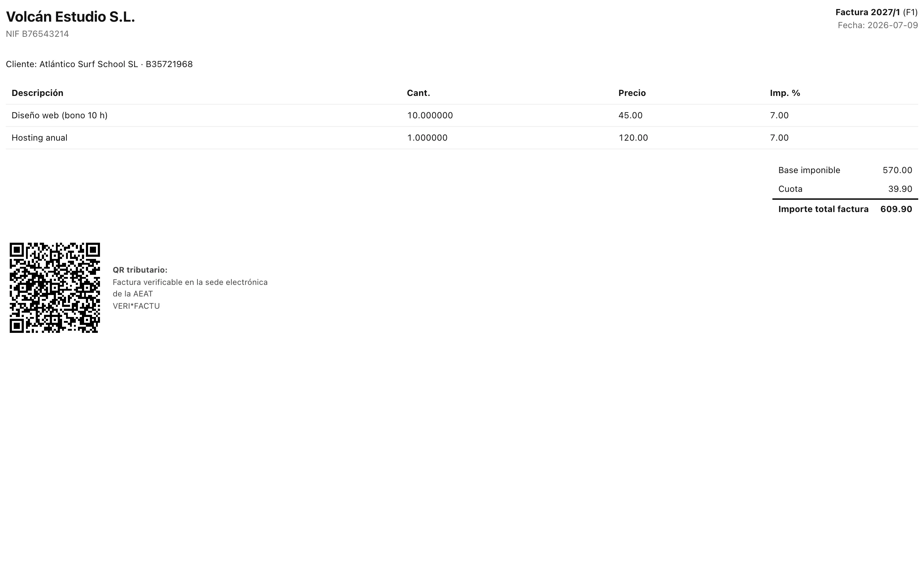Click the QR tributario code image
The height and width of the screenshot is (577, 924).
(55, 288)
